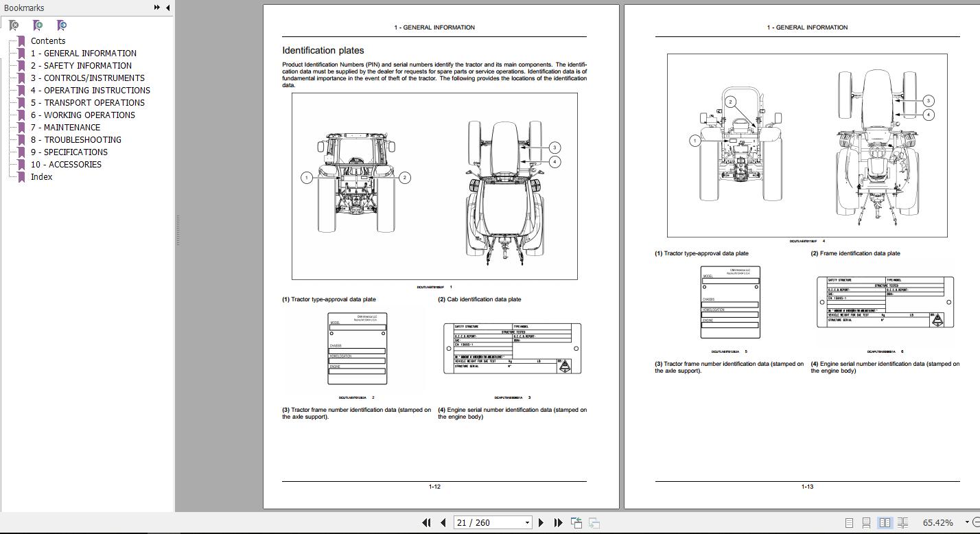Enable continuous scrolling page layout
This screenshot has width=980, height=534.
tap(867, 522)
